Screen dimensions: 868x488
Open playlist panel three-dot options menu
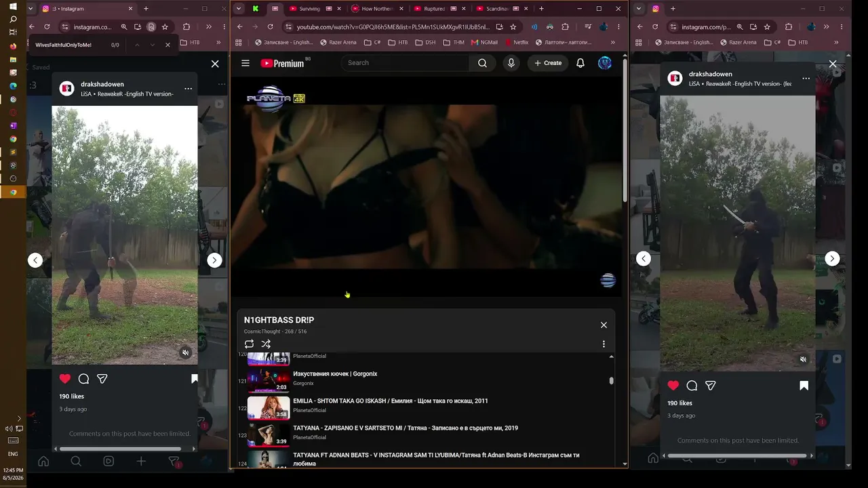(604, 344)
